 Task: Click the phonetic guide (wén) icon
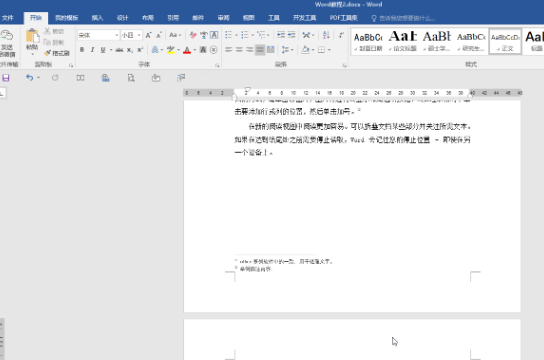[204, 35]
